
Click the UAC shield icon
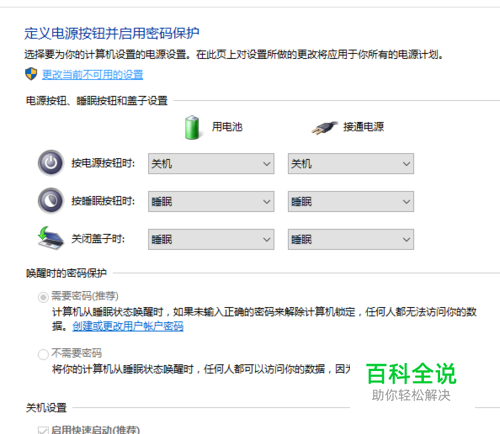tap(31, 74)
